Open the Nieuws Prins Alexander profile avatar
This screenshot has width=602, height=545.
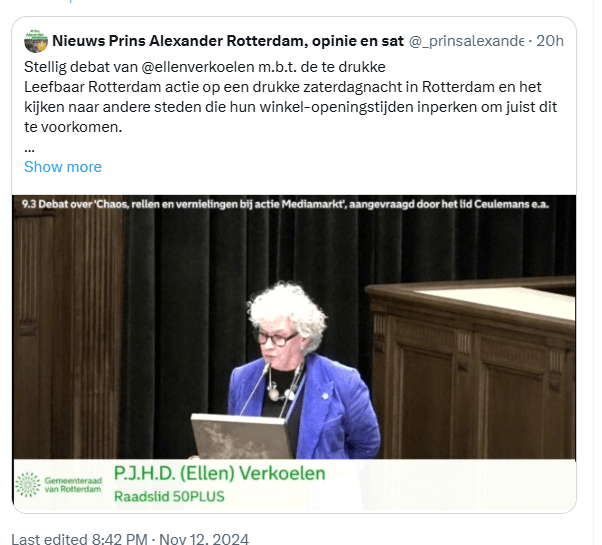pyautogui.click(x=36, y=41)
